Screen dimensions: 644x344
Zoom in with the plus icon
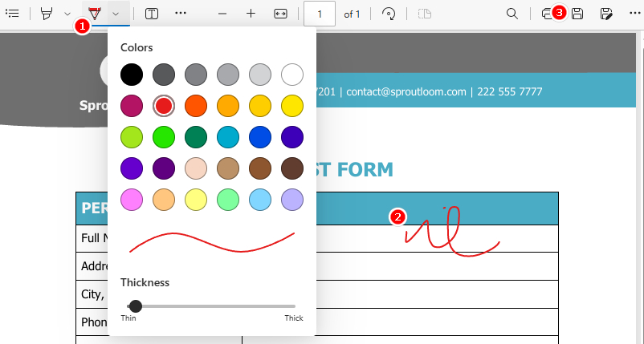251,14
